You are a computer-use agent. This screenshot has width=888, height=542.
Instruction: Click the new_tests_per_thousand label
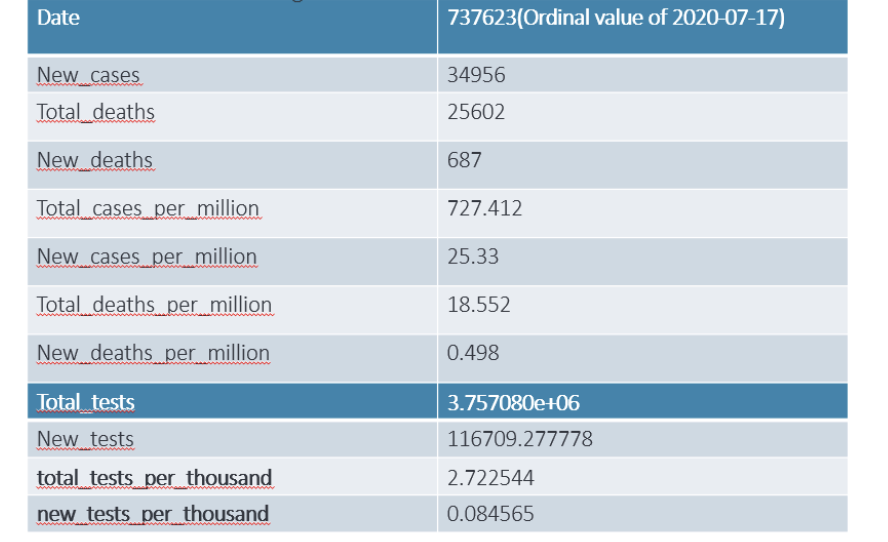153,514
